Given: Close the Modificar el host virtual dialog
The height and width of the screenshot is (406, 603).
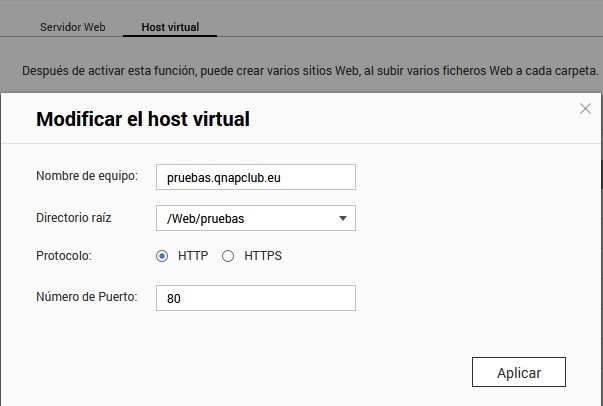Looking at the screenshot, I should coord(585,109).
